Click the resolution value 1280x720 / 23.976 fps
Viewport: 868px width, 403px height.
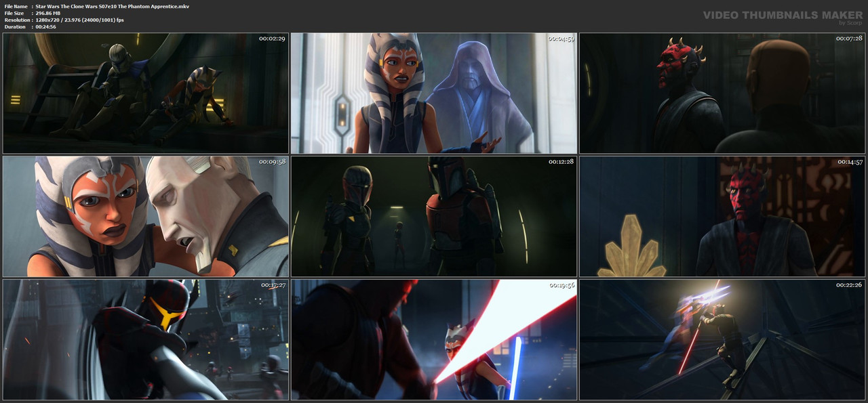point(79,20)
